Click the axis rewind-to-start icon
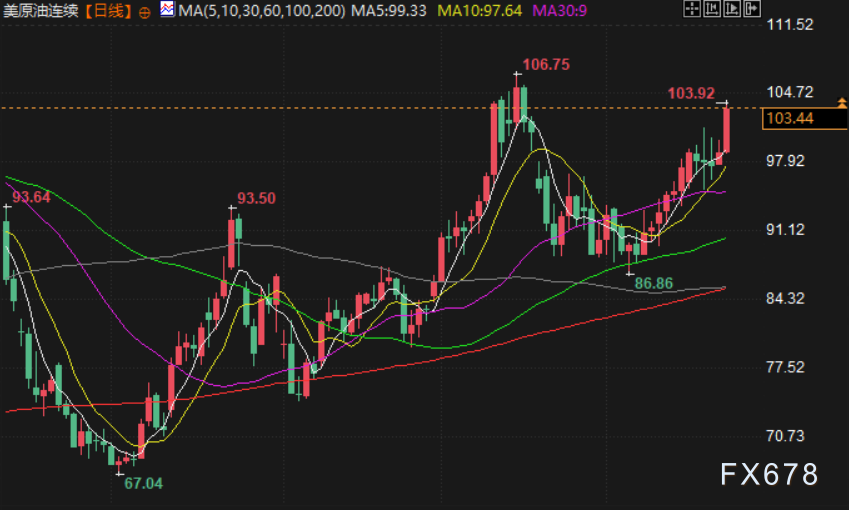Screen dimensions: 849x510 pyautogui.click(x=712, y=8)
